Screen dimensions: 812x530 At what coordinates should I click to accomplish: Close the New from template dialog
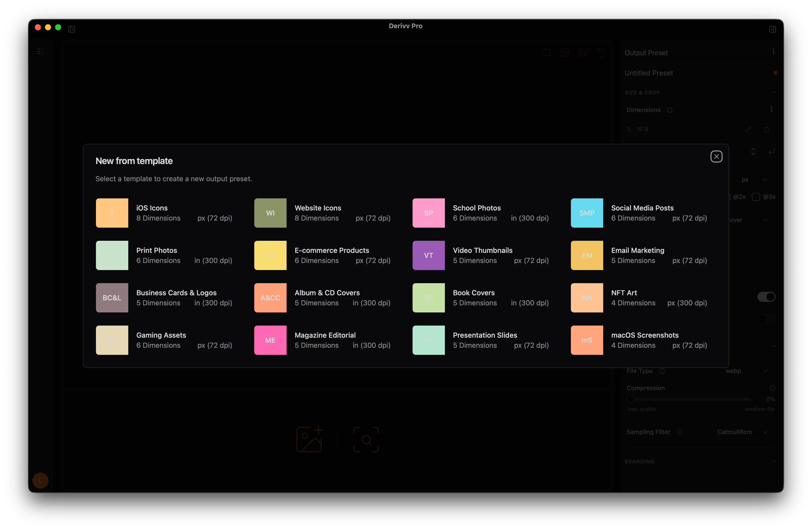click(x=716, y=156)
